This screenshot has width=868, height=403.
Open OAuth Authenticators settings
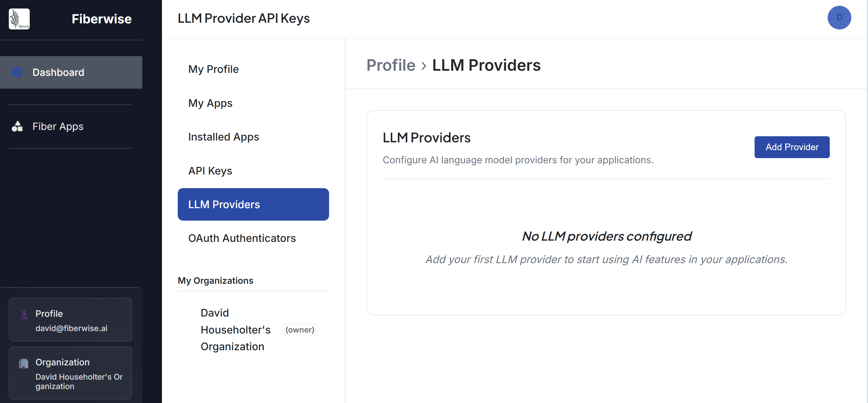point(242,238)
